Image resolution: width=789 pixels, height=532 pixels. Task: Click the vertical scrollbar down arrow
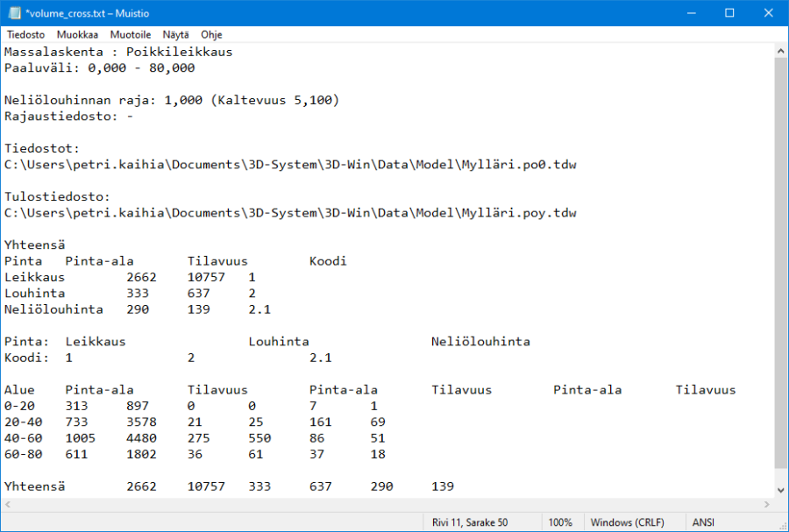pos(781,491)
